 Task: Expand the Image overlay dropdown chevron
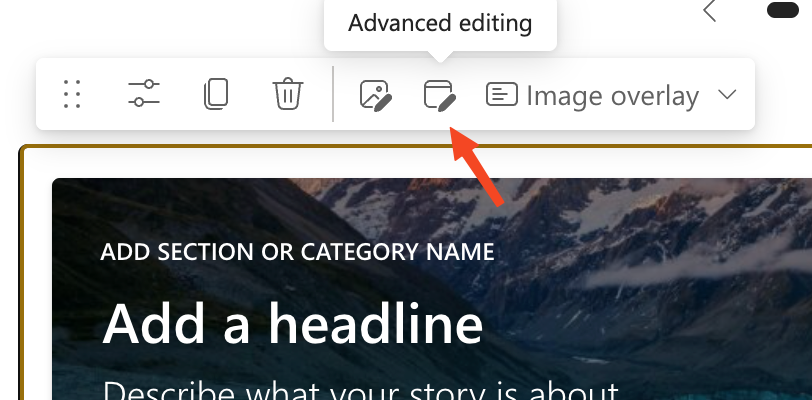727,95
